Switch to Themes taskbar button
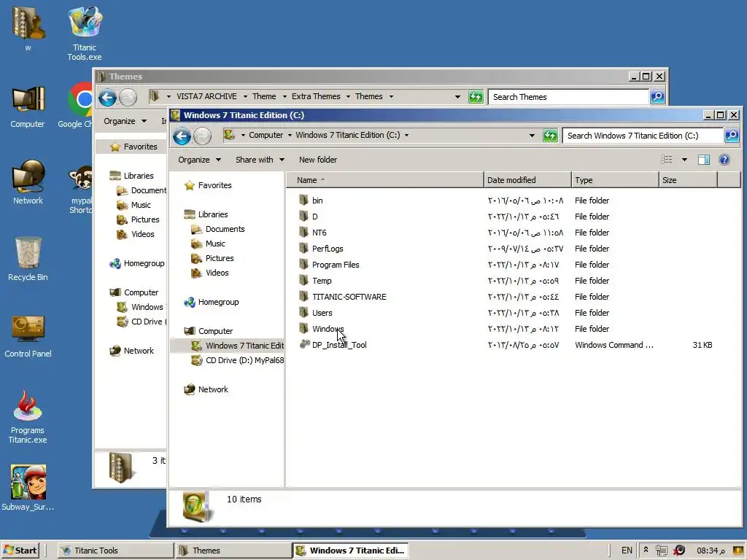747x560 pixels. coord(233,551)
